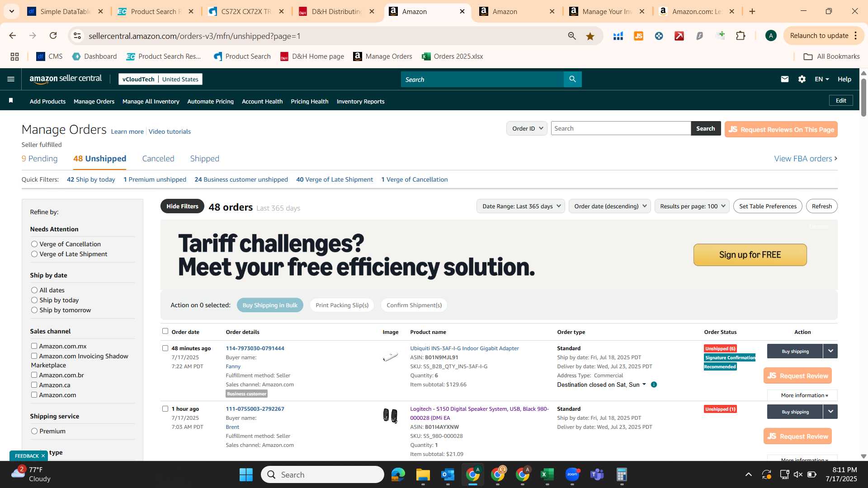Expand the Buy shipping arrow for Ubiquiti order

pos(830,351)
